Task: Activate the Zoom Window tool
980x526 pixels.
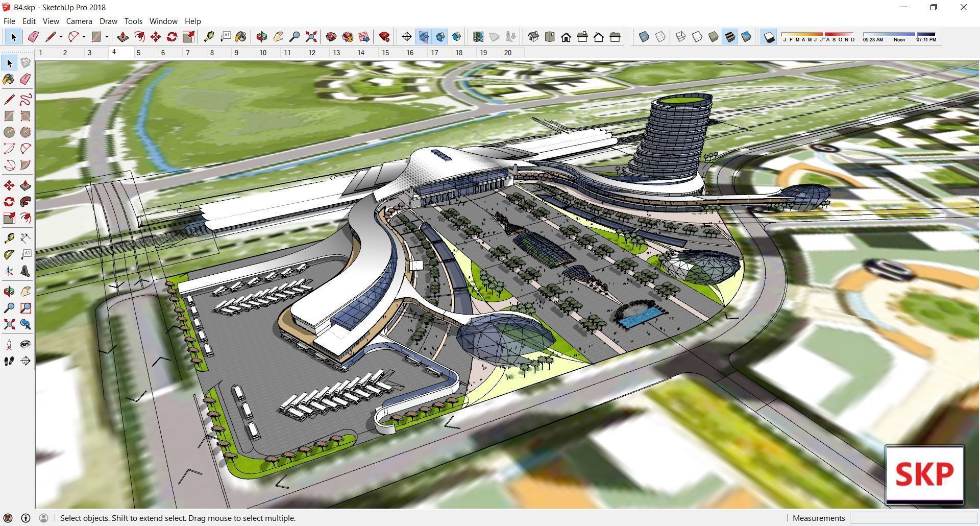Action: coord(26,308)
